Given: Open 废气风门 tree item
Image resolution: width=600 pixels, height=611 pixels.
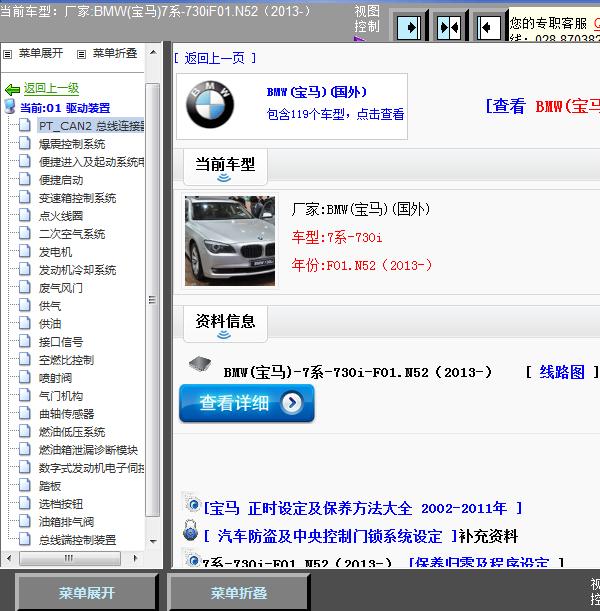Looking at the screenshot, I should [60, 288].
